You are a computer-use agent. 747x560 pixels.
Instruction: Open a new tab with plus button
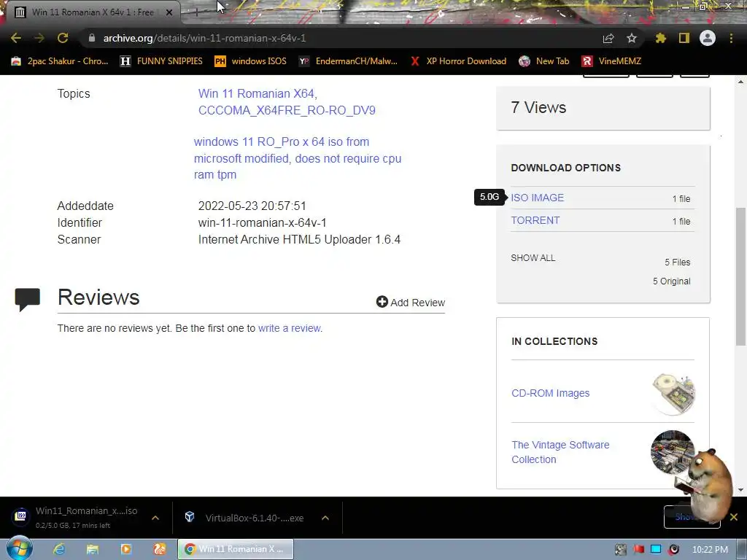coord(196,12)
